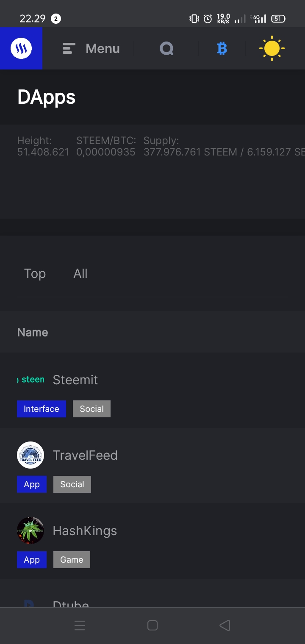
Task: Select the Social tag under TravelFeed
Action: 72,484
